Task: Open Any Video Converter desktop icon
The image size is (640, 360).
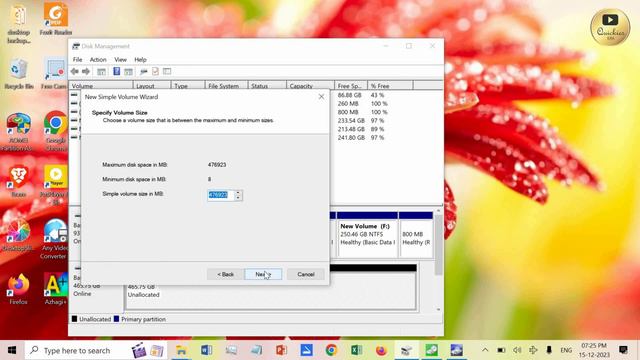Action: pyautogui.click(x=55, y=239)
